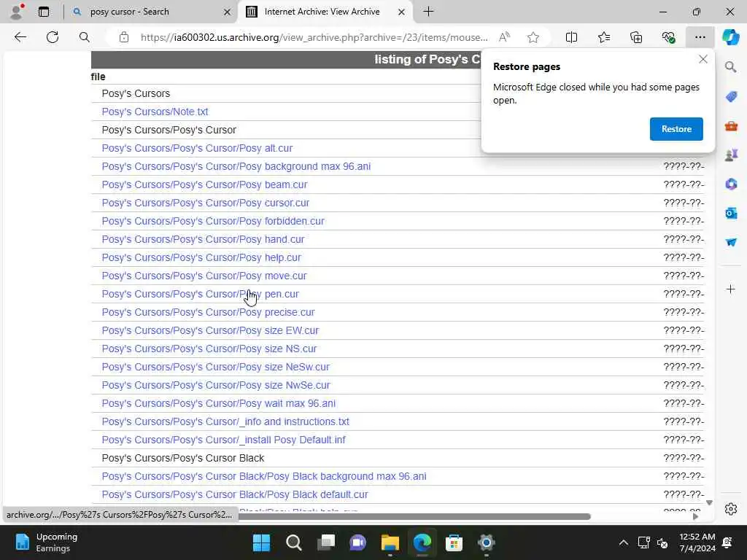This screenshot has height=560, width=747.
Task: Open the blue paper-plane sidebar icon
Action: click(x=731, y=242)
